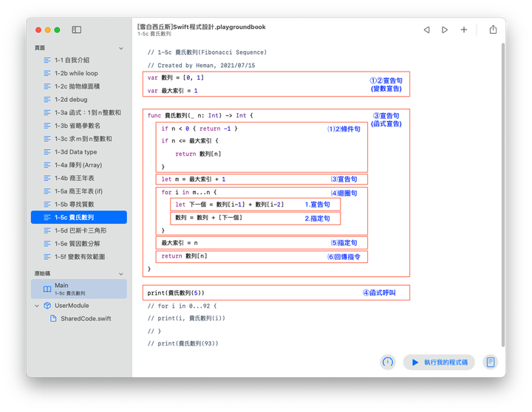Open page 1-4b 商王年表
The height and width of the screenshot is (412, 532).
(x=79, y=178)
